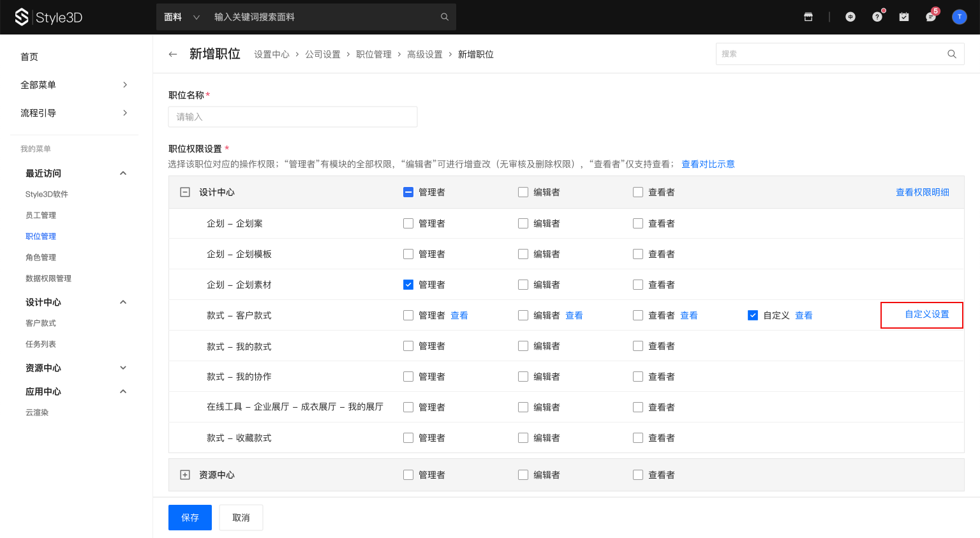
Task: Open the calendar task icon
Action: pos(904,17)
